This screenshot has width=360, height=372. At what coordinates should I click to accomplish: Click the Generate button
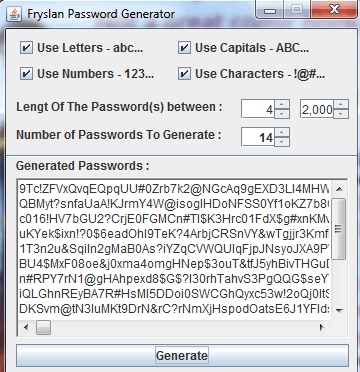coord(182,356)
